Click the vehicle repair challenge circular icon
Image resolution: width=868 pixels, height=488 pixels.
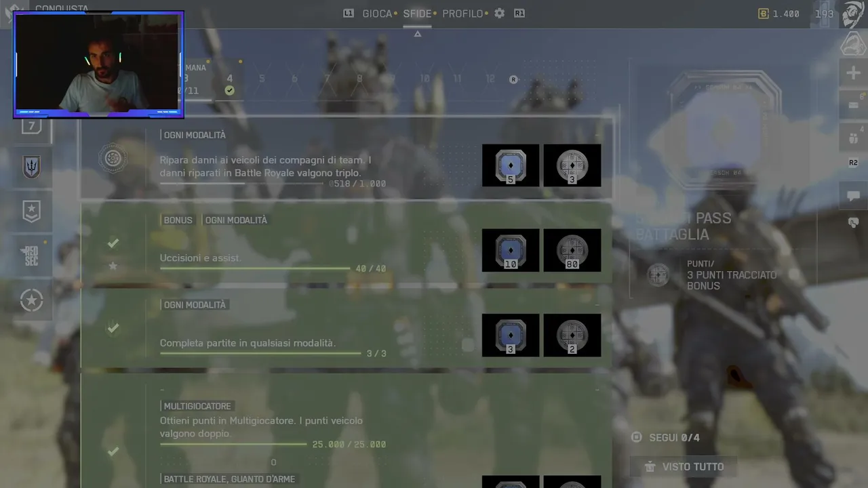113,159
